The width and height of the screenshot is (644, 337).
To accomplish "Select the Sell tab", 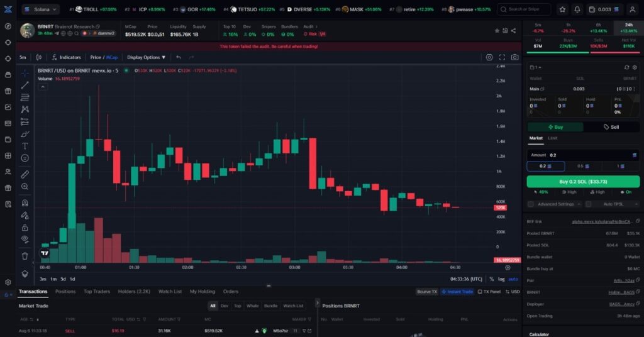I will (611, 127).
